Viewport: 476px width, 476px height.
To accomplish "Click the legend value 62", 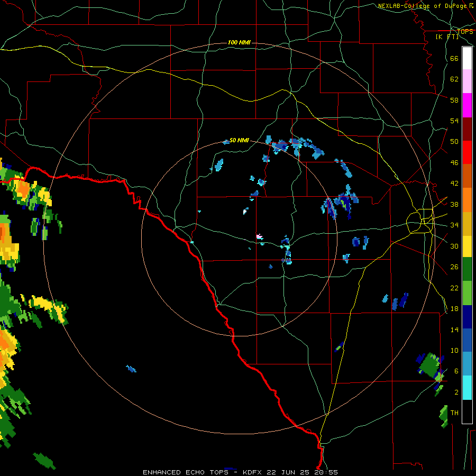I will 454,79.
